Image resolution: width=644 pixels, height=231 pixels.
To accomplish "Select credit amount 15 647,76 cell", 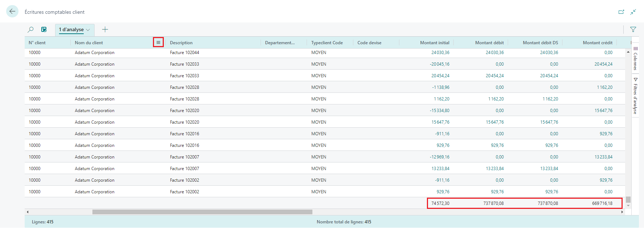I will (603, 111).
